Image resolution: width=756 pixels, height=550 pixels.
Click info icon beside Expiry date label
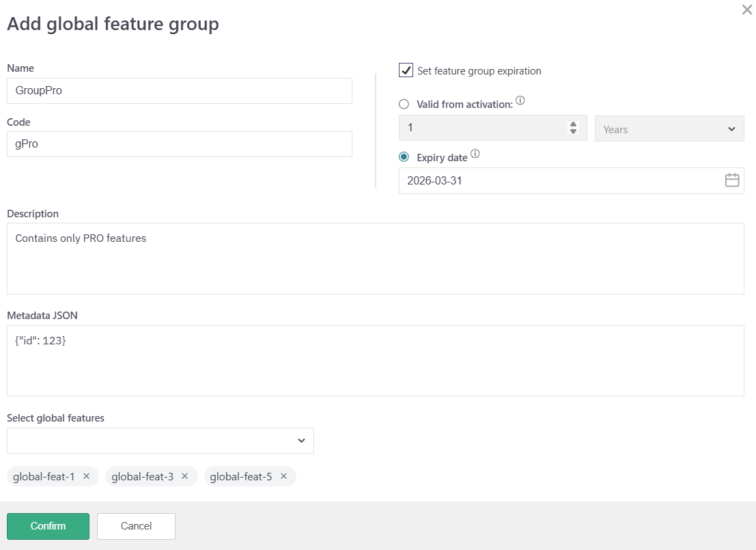click(x=475, y=154)
